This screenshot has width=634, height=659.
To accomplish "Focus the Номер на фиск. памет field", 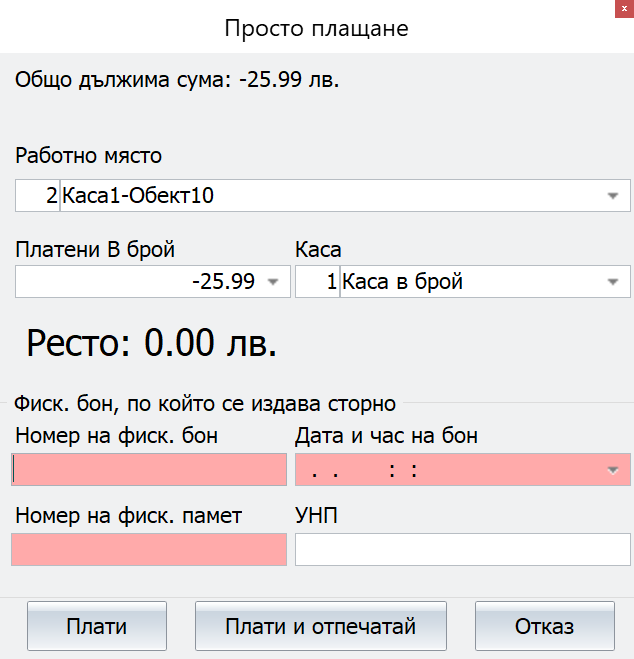I will point(149,550).
